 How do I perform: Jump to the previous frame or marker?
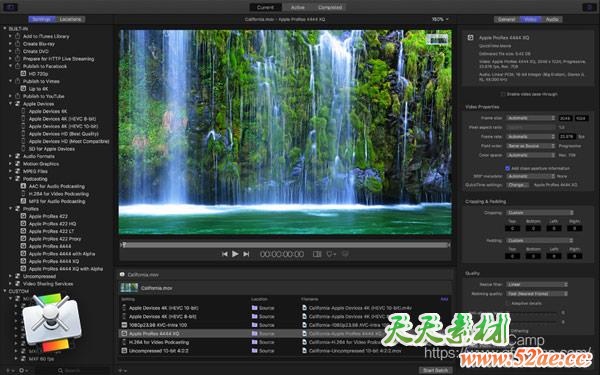(225, 254)
